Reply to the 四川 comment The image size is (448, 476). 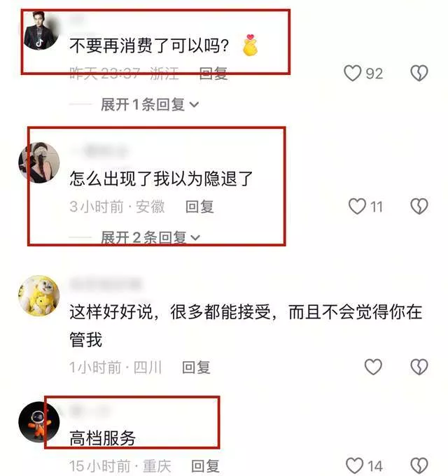(196, 367)
